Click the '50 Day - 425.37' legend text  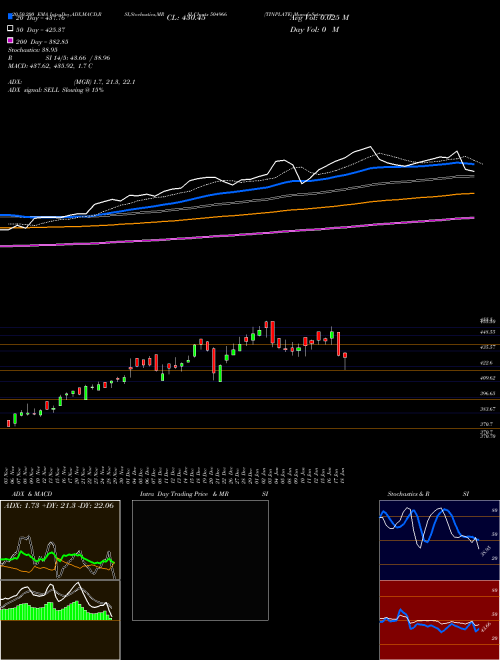[41, 30]
